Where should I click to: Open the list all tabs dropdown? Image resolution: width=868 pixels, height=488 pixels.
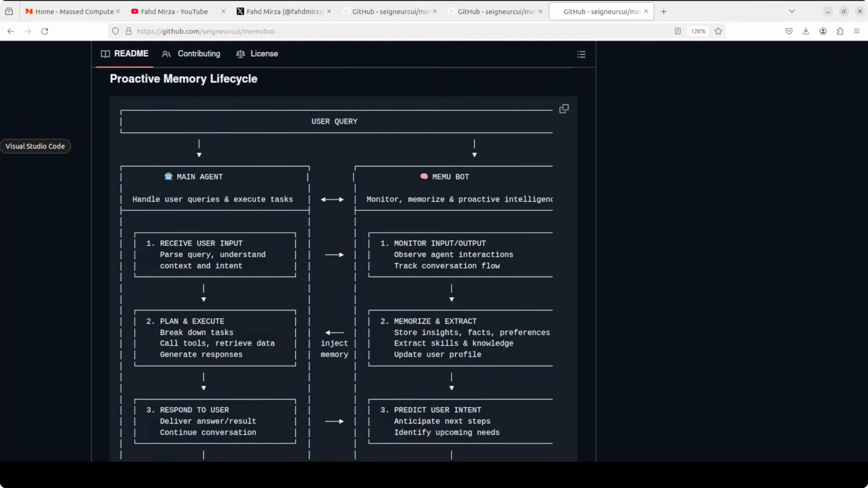(x=792, y=11)
